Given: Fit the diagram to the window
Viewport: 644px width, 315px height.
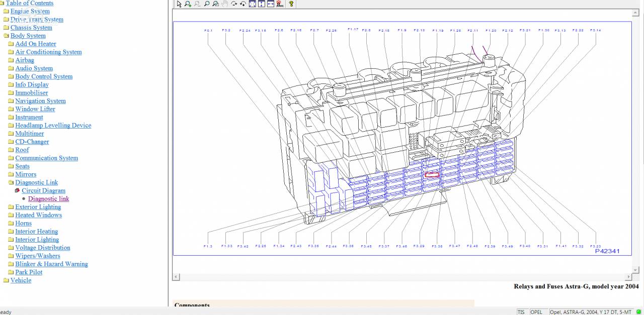Looking at the screenshot, I should [x=253, y=4].
